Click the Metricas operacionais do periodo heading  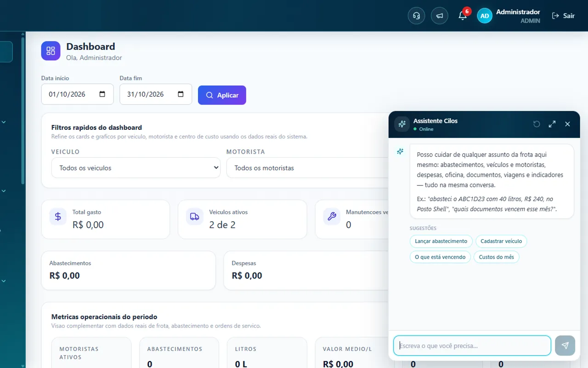(x=104, y=317)
